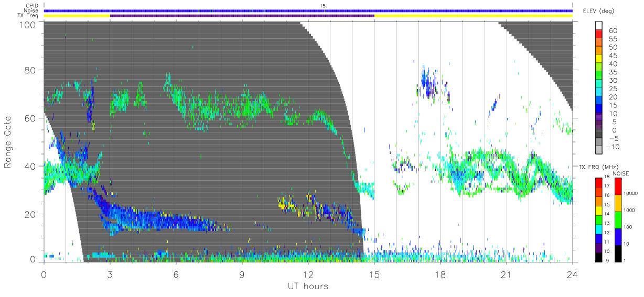Click the 80 tick on the Range Gate axis
The height and width of the screenshot is (297, 644).
pos(30,70)
